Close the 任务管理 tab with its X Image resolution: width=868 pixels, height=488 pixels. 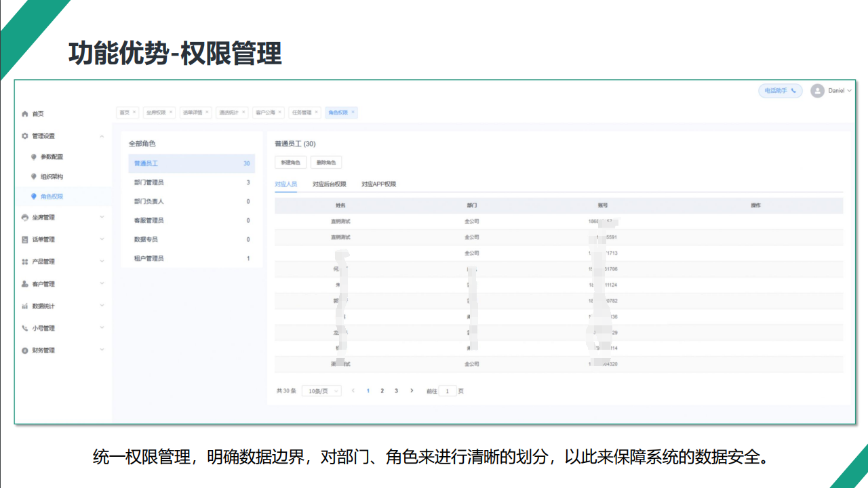[317, 113]
